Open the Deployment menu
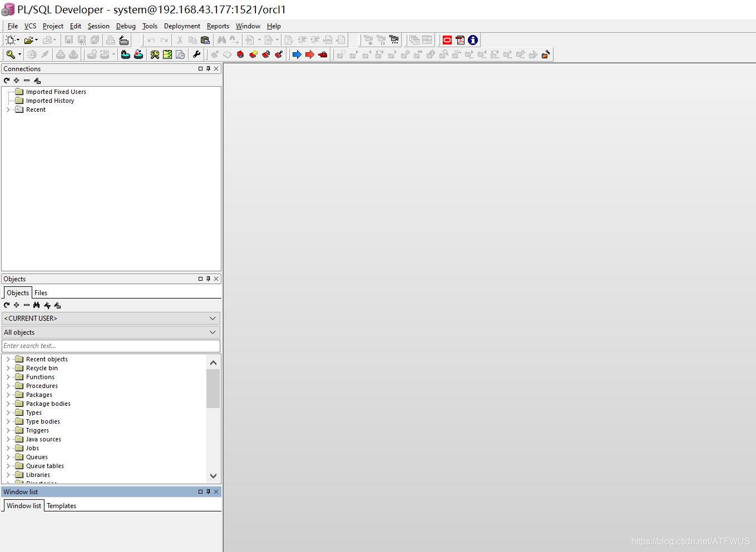 182,26
